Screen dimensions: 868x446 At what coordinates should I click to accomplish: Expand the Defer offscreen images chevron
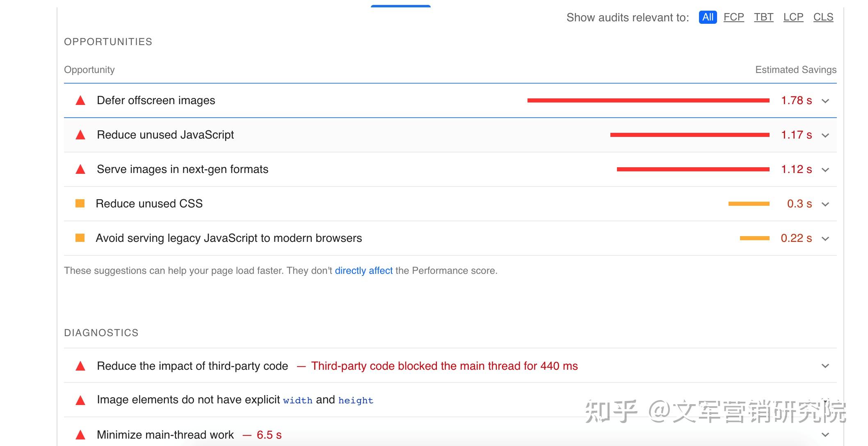tap(825, 101)
